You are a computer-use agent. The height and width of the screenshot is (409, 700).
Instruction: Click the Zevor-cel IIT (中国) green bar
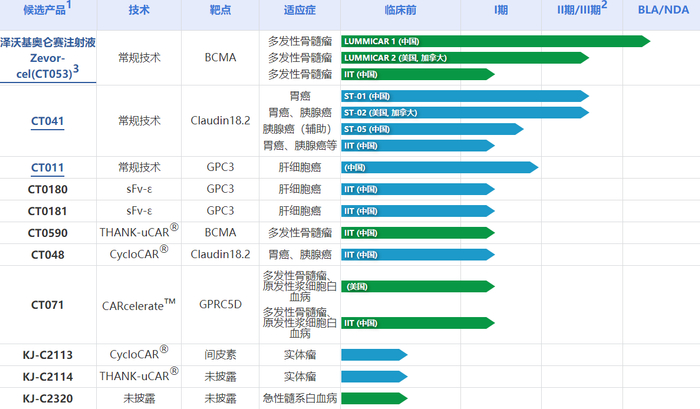pyautogui.click(x=418, y=75)
